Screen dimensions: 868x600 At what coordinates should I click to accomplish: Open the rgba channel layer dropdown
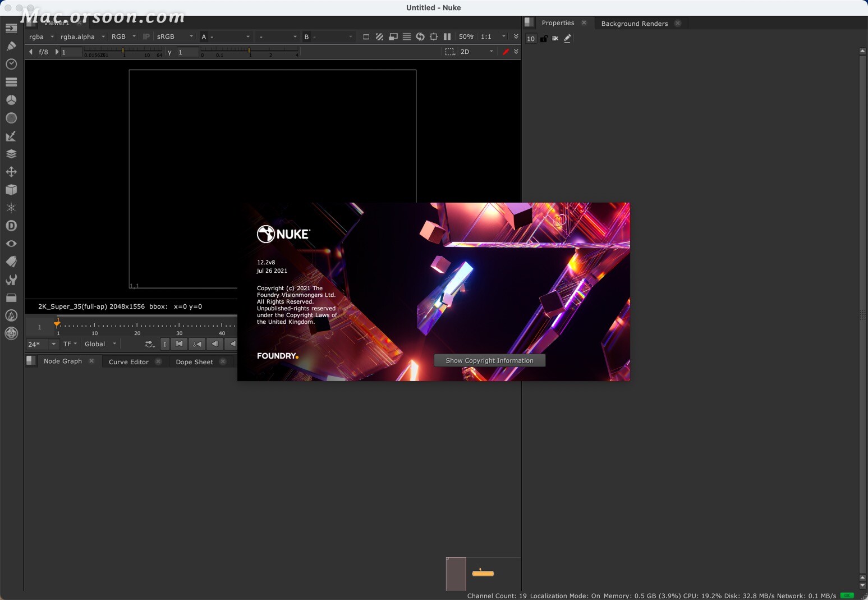[42, 36]
